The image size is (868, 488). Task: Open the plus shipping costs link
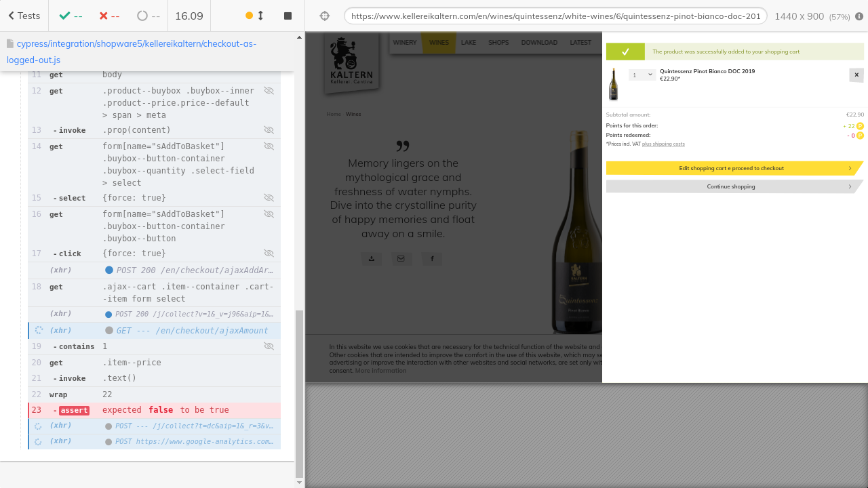click(x=663, y=144)
